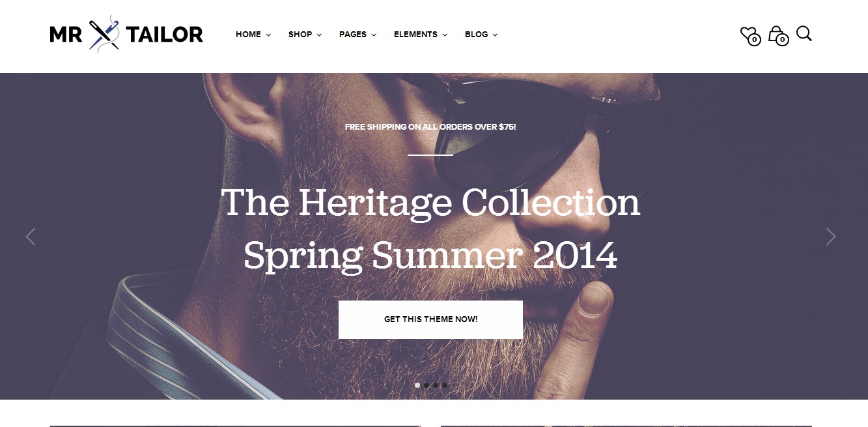Select the third slider pagination dot
Image resolution: width=868 pixels, height=427 pixels.
click(x=436, y=385)
